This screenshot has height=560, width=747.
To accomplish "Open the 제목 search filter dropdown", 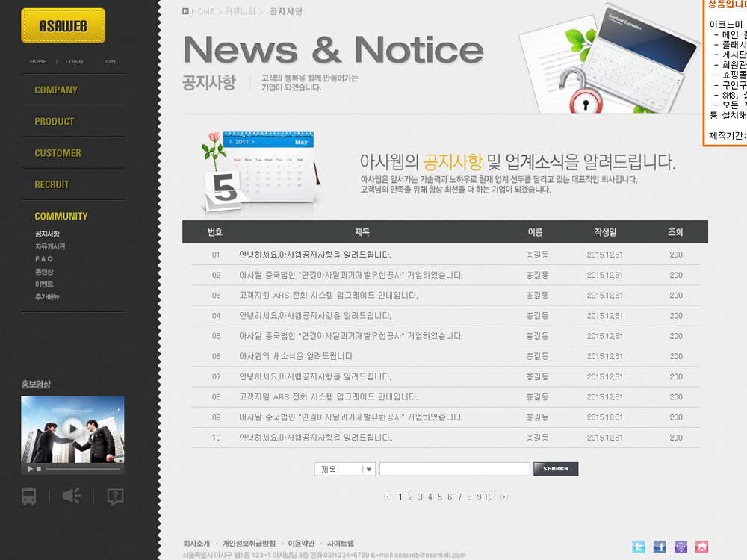I will [x=344, y=469].
